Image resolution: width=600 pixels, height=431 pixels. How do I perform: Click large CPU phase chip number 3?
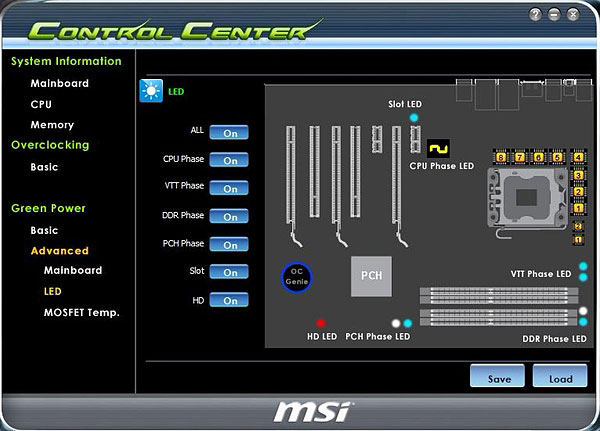(x=578, y=175)
